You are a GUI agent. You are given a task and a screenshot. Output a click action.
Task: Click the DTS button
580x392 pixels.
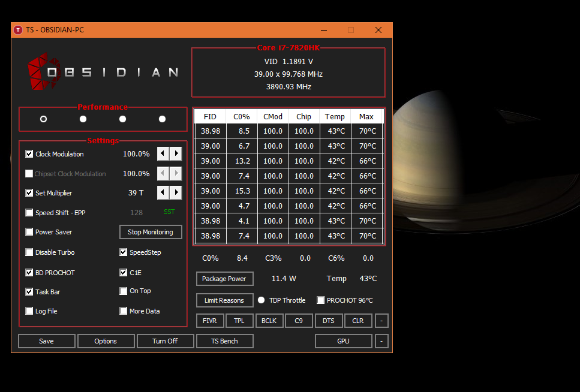click(329, 321)
